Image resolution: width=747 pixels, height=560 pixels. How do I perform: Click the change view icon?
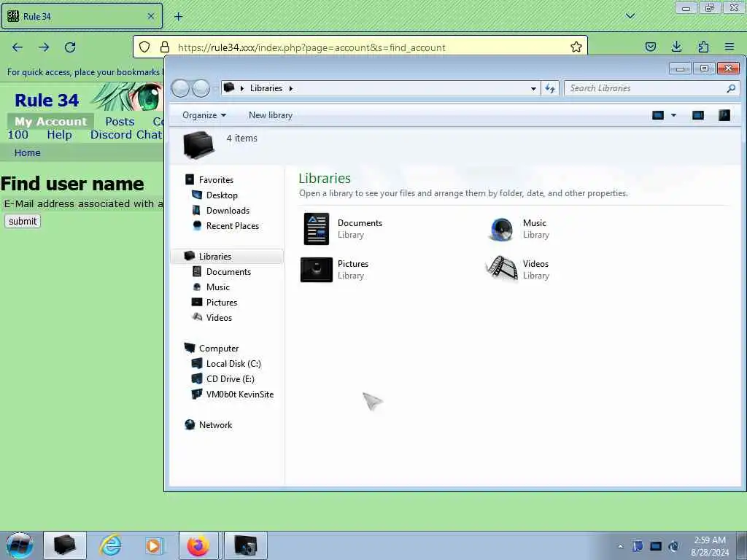pyautogui.click(x=658, y=115)
